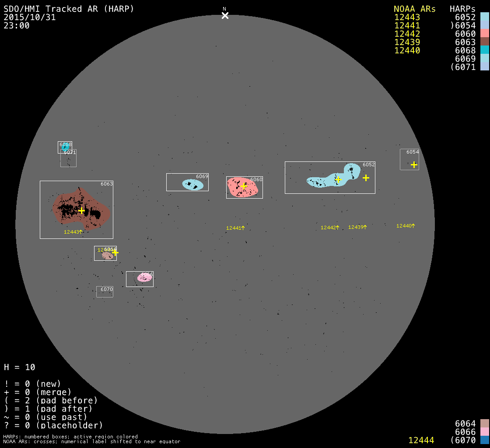Select the 2015/10/31 date text
Viewport: 490px width, 448px height.
coord(30,17)
